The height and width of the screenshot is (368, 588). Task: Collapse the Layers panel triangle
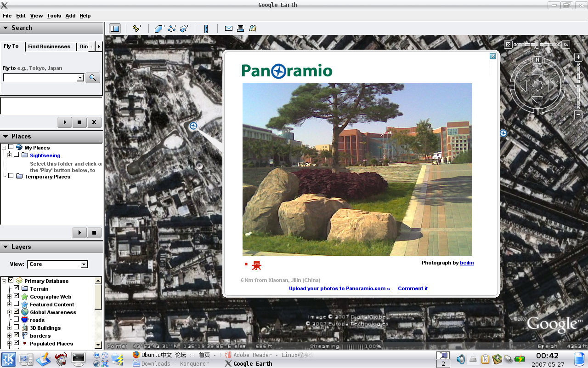6,247
